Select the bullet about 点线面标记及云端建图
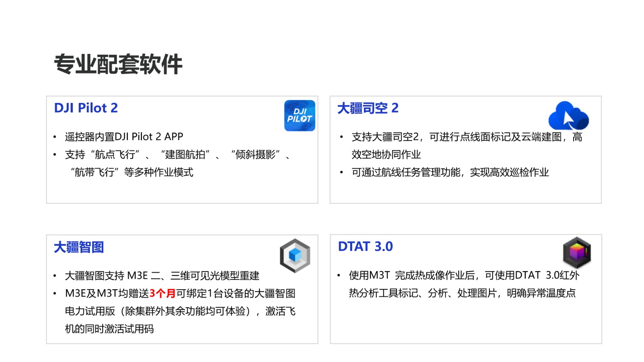Viewport: 644px width, 362px height. tap(466, 137)
